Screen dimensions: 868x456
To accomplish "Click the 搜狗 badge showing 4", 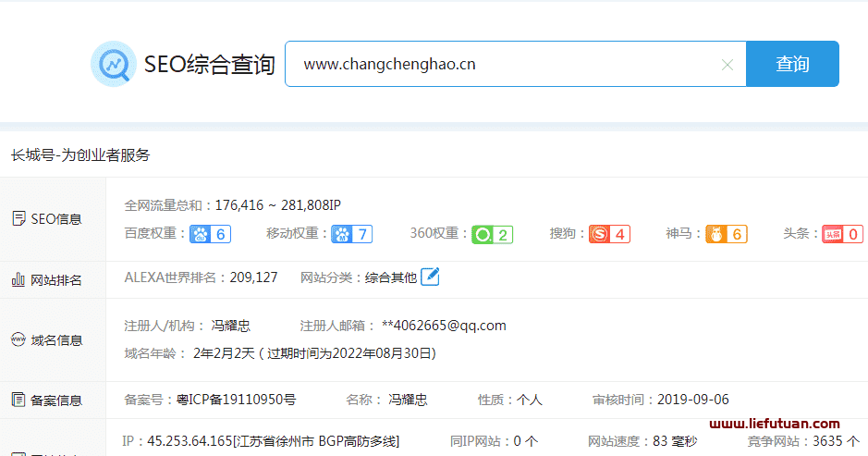I will pyautogui.click(x=609, y=234).
